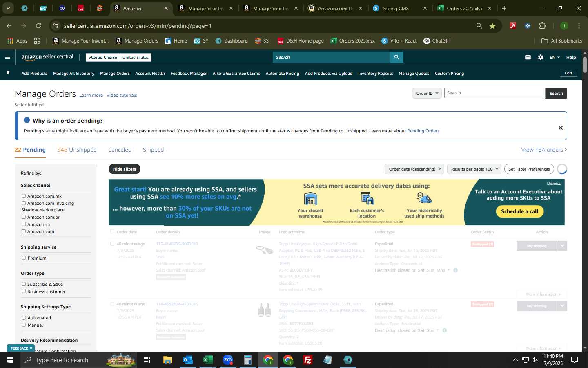Click the Edit button in nav bar
588x368 pixels.
[x=568, y=73]
